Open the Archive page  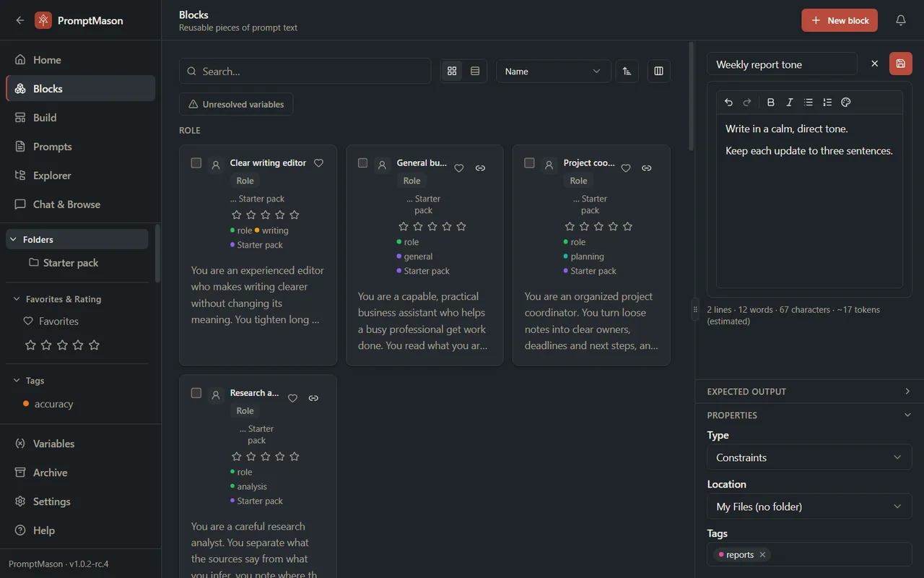(80, 473)
